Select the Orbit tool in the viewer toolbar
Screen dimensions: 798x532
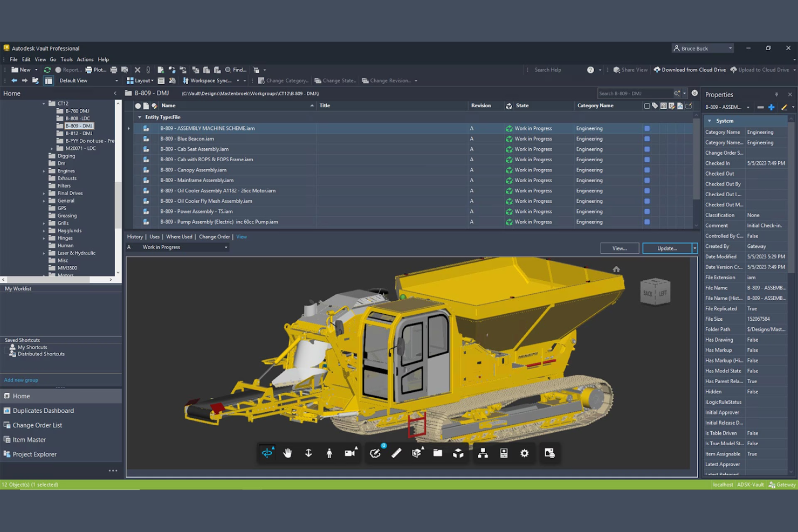(267, 453)
